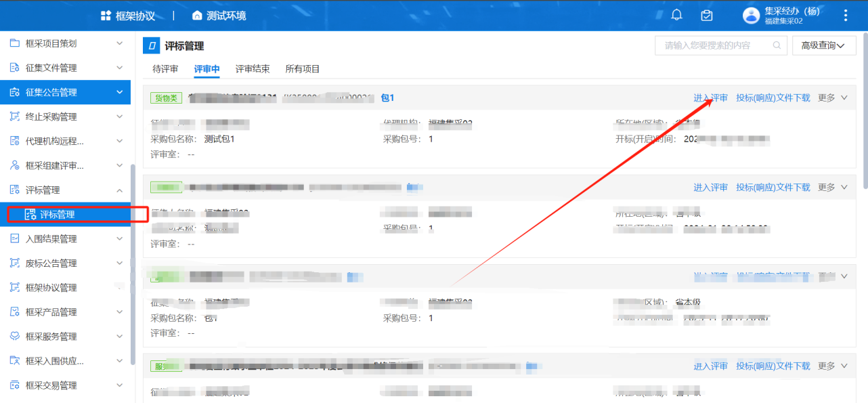Expand 更多 arrow on 货物类 包1 card
This screenshot has height=403, width=868.
click(x=844, y=98)
